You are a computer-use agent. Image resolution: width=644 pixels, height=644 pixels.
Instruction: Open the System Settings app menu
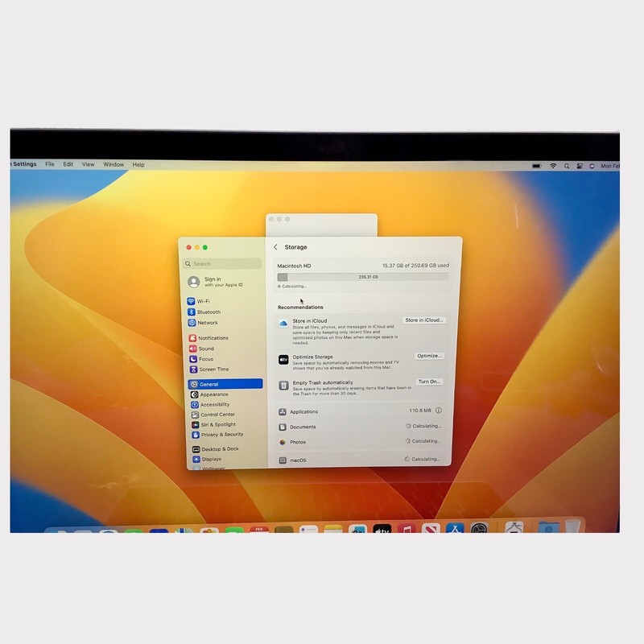pyautogui.click(x=24, y=163)
